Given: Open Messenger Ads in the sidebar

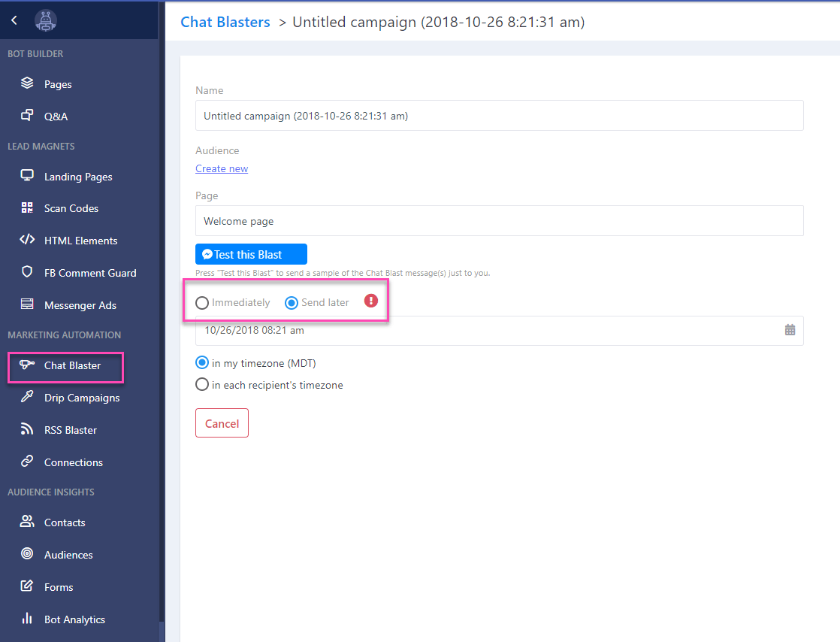Looking at the screenshot, I should click(80, 305).
